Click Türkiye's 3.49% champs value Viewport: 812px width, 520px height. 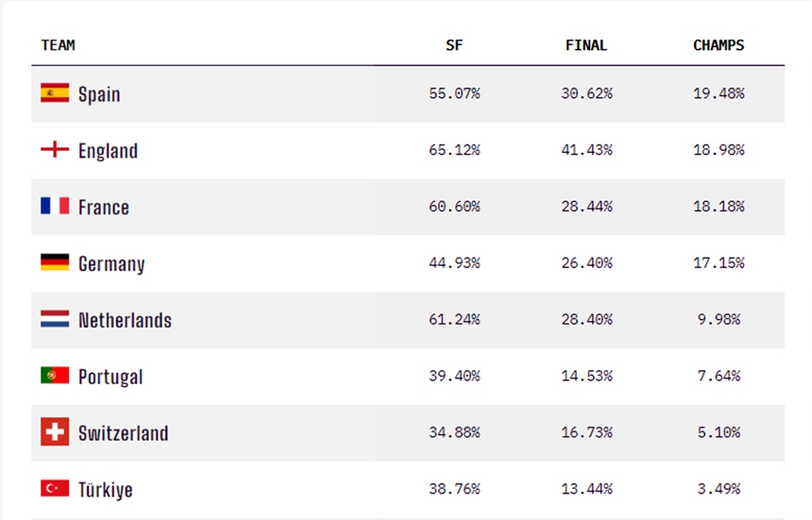[719, 489]
